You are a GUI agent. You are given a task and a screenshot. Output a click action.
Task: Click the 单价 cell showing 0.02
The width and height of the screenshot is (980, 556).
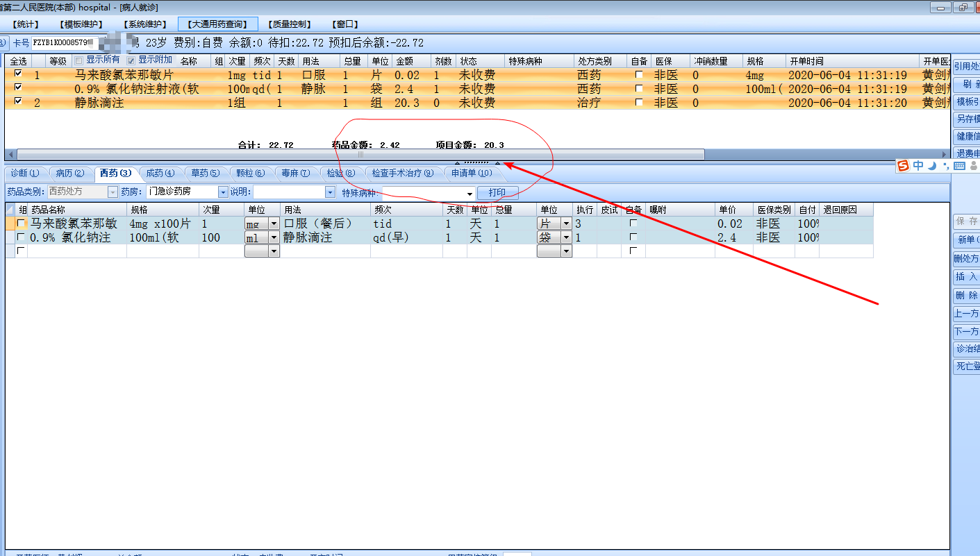point(734,224)
